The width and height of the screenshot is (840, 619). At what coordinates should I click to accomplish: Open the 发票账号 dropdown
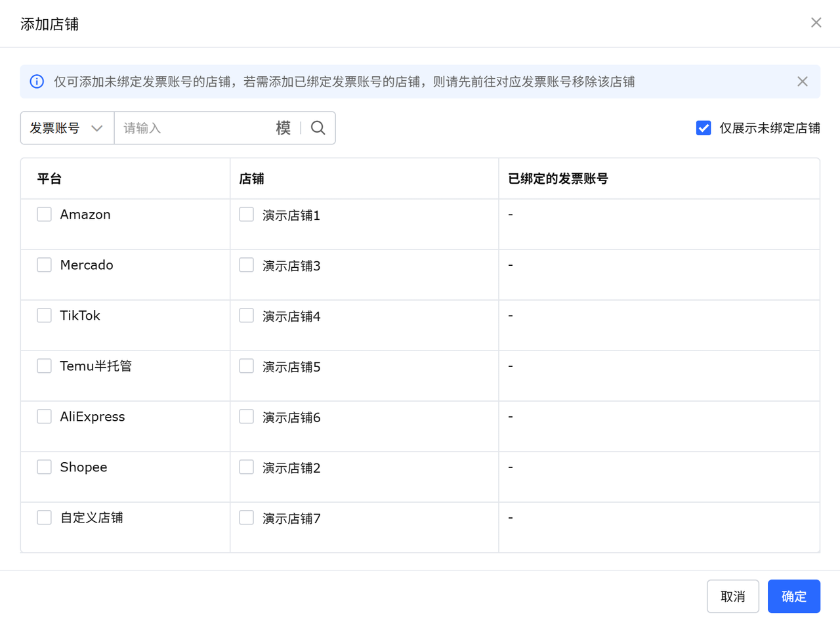67,128
